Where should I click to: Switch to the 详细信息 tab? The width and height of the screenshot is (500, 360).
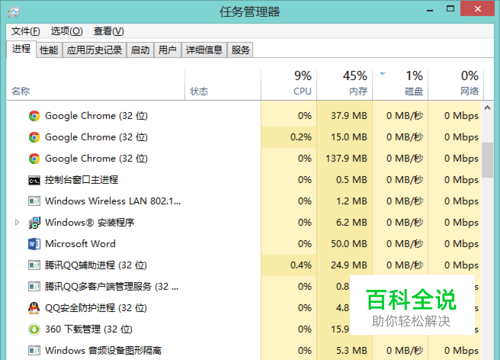coord(204,50)
